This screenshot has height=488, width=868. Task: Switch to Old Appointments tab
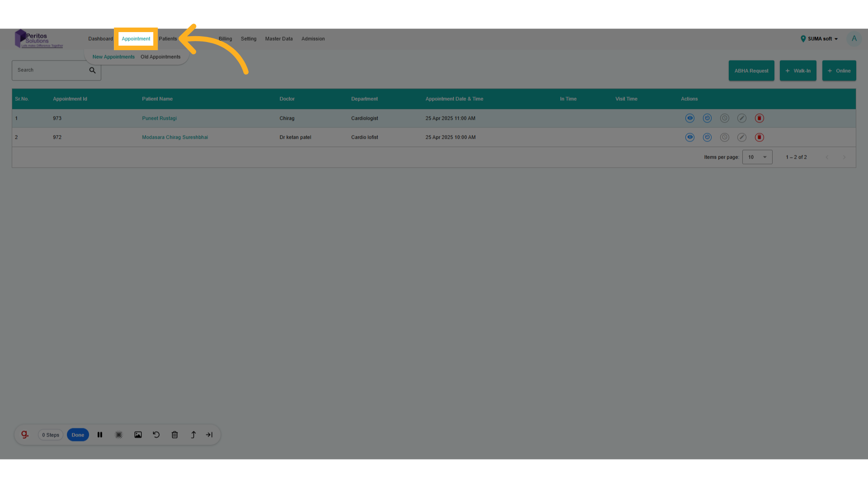pos(160,57)
